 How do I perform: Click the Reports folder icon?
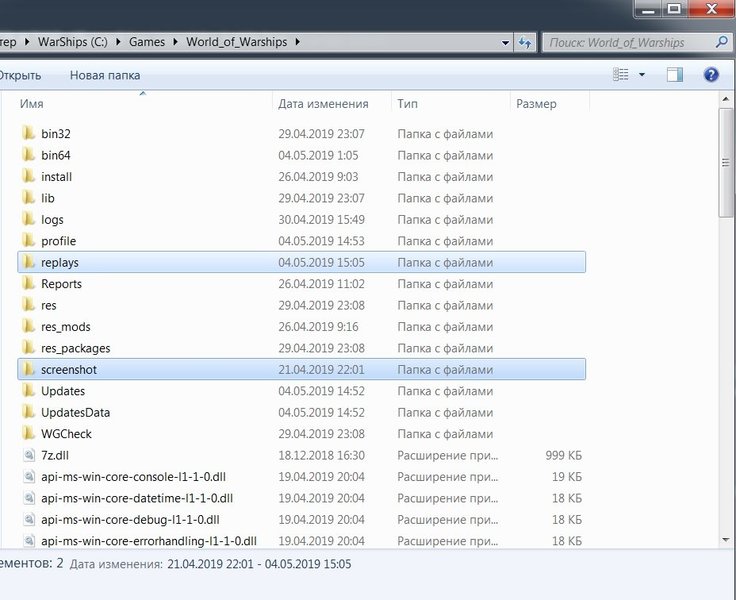[29, 284]
